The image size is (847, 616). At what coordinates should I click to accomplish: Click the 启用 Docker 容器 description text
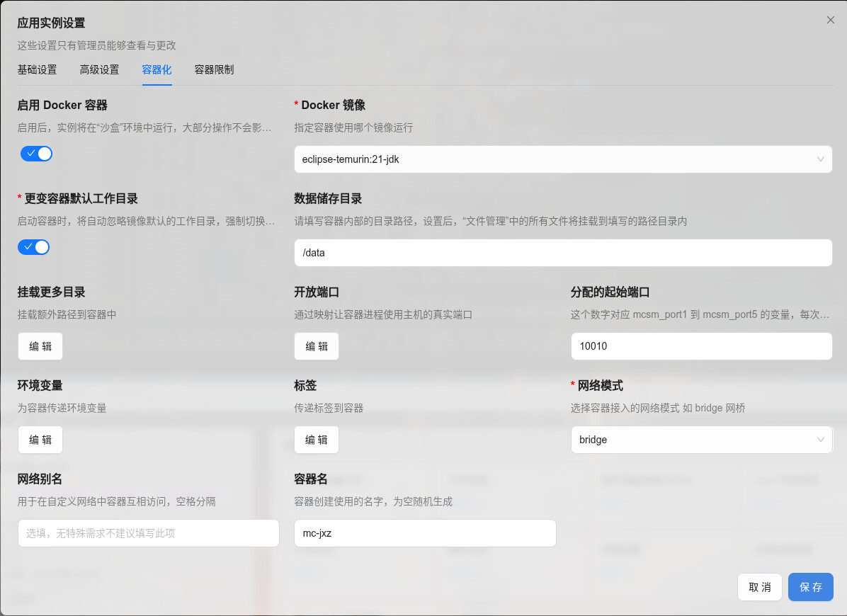click(144, 127)
